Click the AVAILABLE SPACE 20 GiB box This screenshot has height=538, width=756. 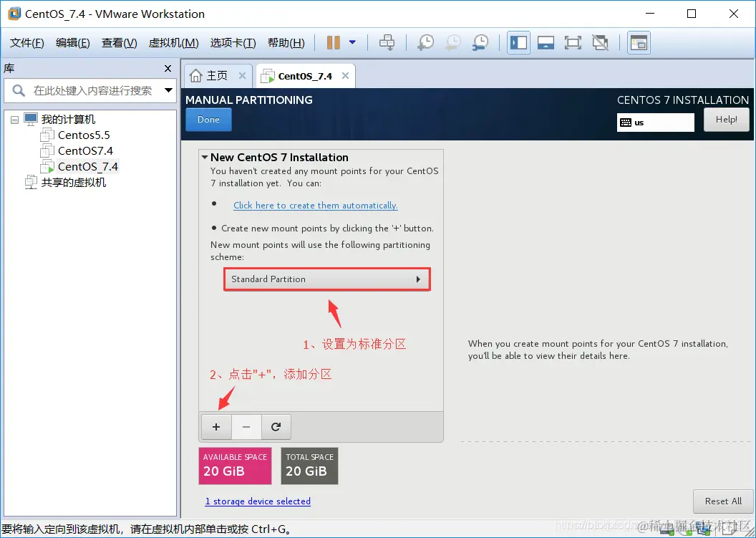[235, 466]
